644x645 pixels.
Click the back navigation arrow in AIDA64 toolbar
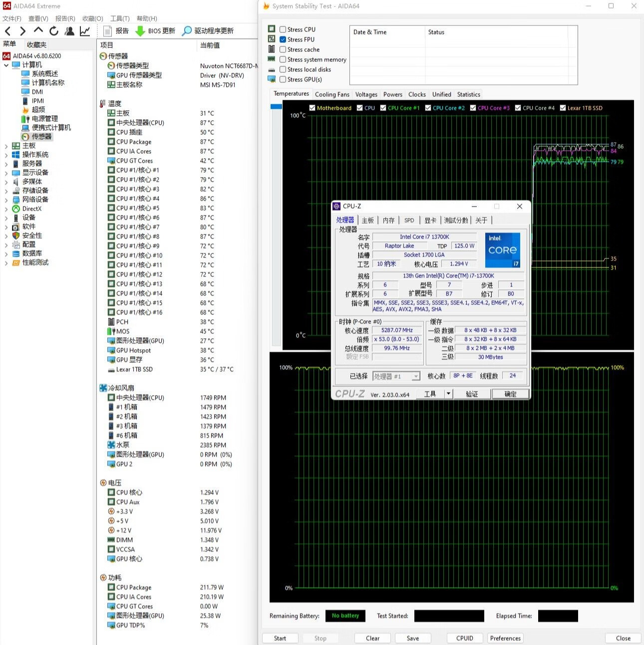point(8,31)
